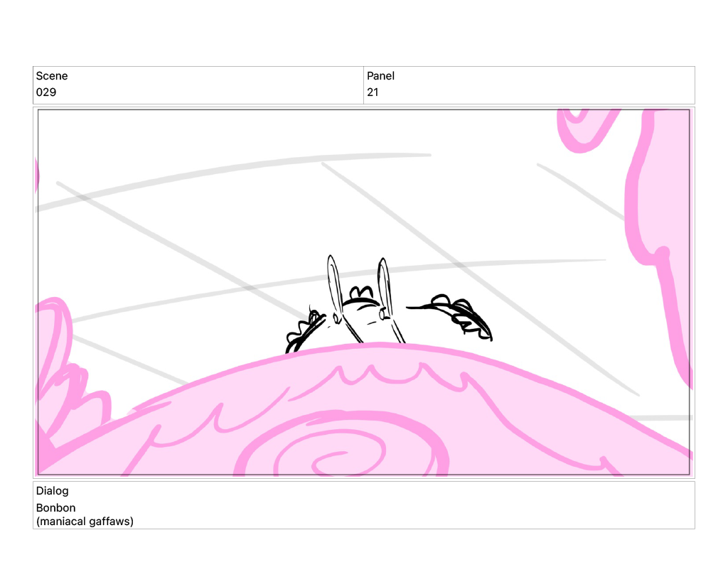Click the ruffled cuff on the left
The image size is (728, 562).
pos(302,332)
